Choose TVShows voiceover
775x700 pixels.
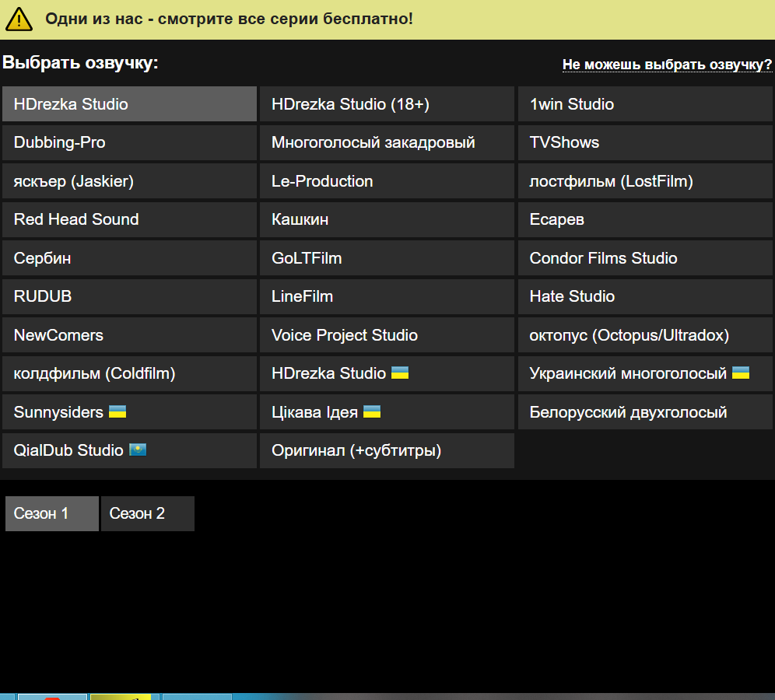tap(645, 143)
